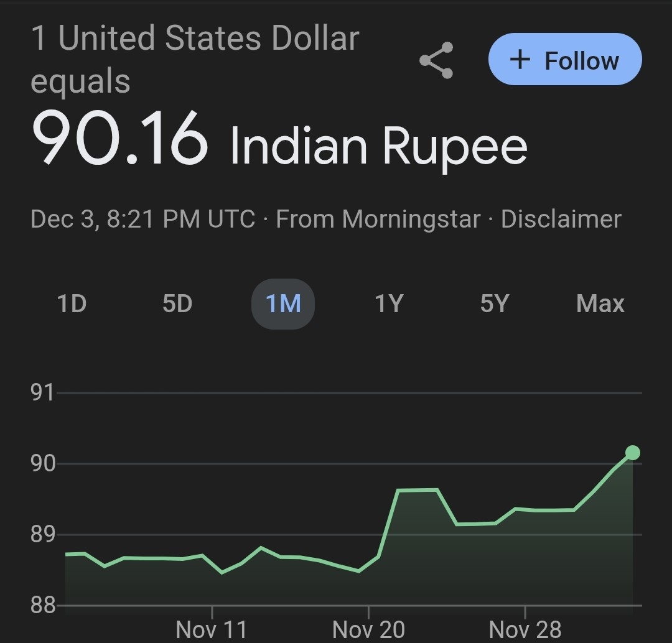The image size is (672, 643).
Task: Click the Nov 11 date label
Action: [x=212, y=629]
